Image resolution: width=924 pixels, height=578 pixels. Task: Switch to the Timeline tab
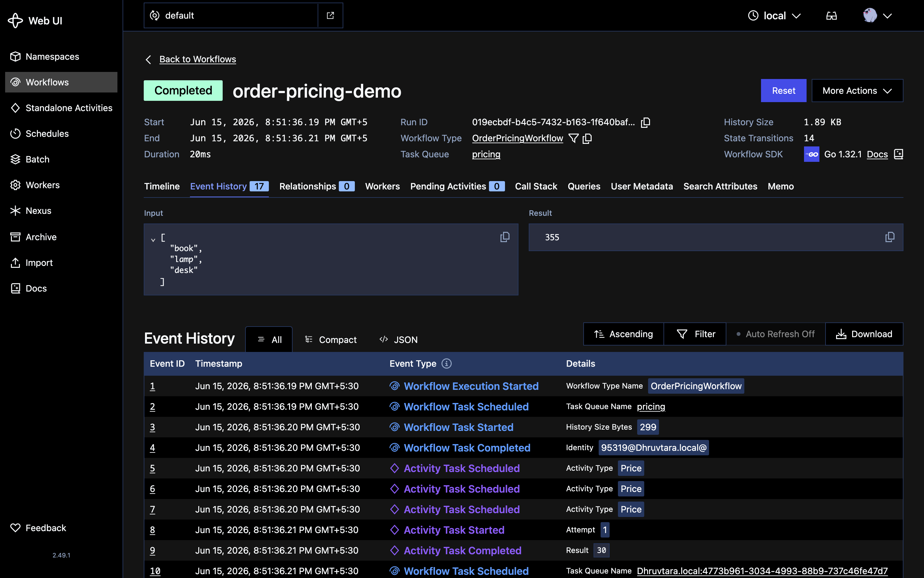tap(162, 186)
